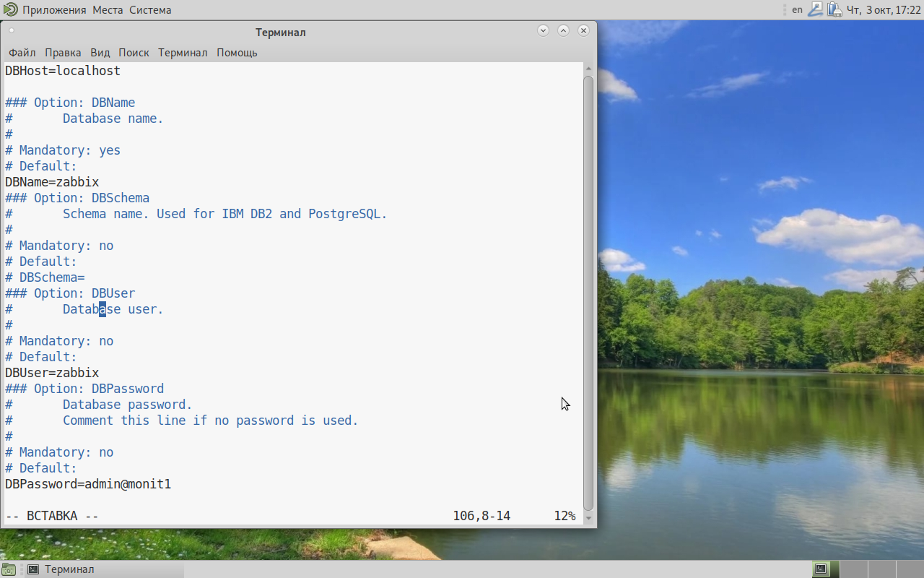Viewport: 924px width, 578px height.
Task: Open the Поиск menu
Action: [x=134, y=53]
